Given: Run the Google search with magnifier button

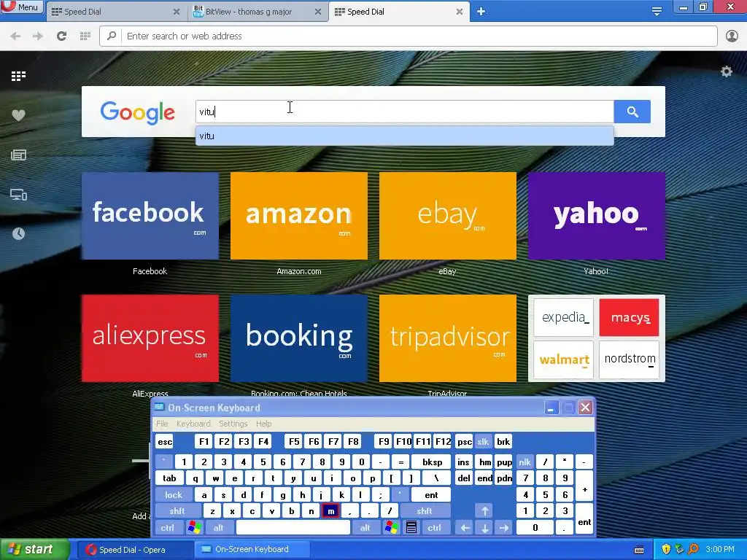Looking at the screenshot, I should click(632, 112).
